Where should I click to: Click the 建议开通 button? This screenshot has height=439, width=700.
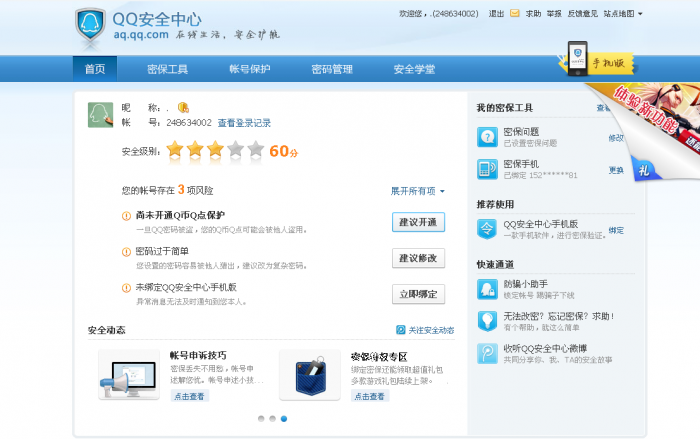click(418, 222)
